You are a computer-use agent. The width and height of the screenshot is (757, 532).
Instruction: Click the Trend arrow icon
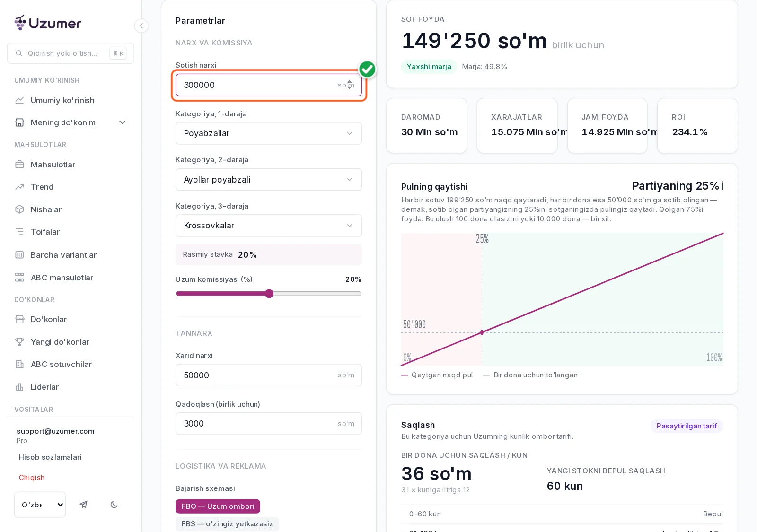19,187
